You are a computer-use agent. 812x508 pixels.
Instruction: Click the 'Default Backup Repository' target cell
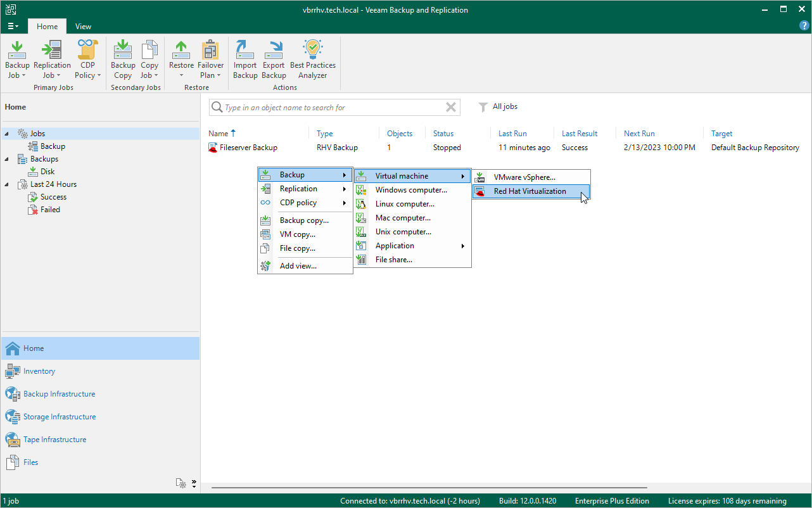[x=755, y=148]
